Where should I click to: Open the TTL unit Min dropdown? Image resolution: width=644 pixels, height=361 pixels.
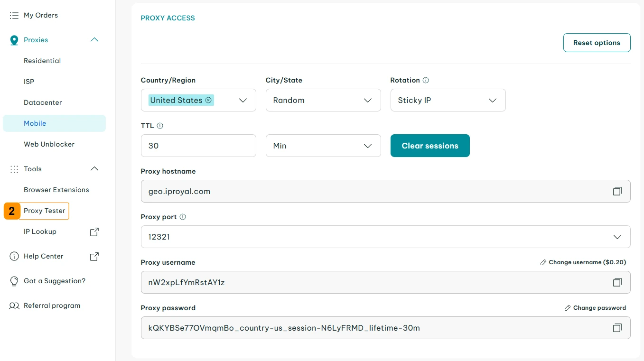point(323,146)
